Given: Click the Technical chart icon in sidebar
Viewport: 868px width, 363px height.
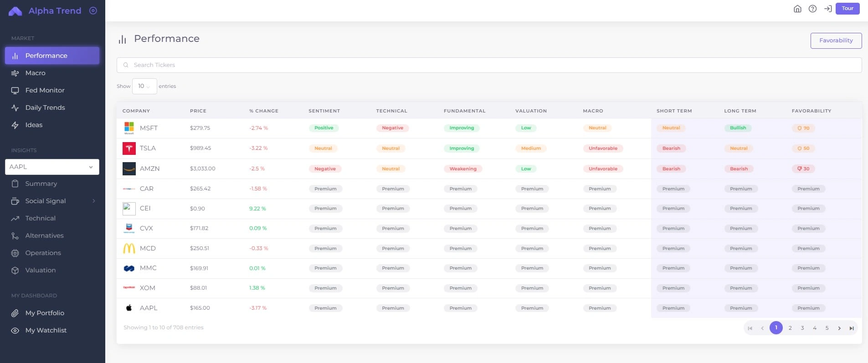Looking at the screenshot, I should (15, 218).
